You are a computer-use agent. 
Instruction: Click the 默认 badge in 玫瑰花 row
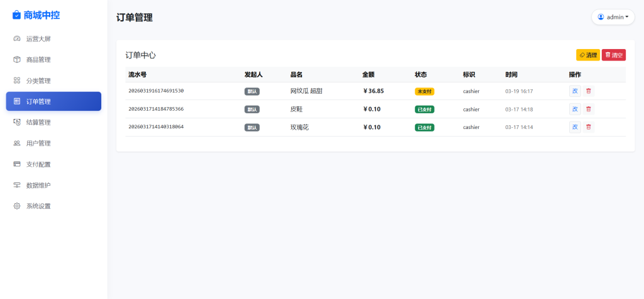[252, 128]
